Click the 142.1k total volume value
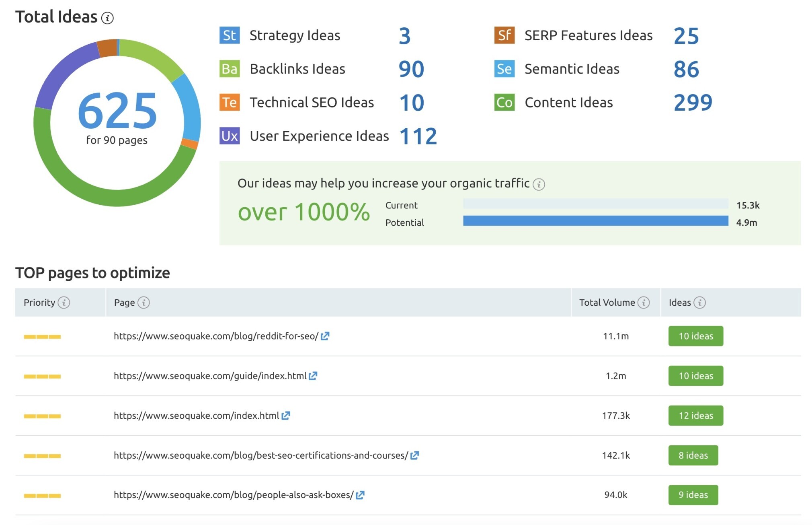 (x=616, y=456)
